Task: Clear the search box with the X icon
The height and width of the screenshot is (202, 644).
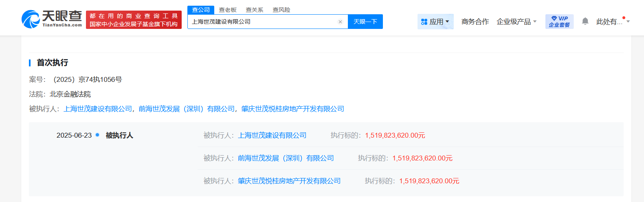Action: click(340, 22)
